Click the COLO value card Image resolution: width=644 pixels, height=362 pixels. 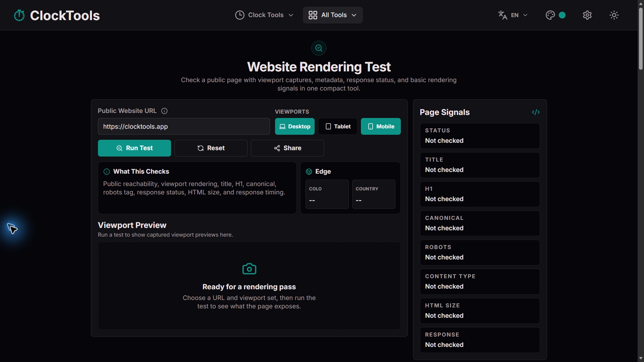tap(327, 194)
